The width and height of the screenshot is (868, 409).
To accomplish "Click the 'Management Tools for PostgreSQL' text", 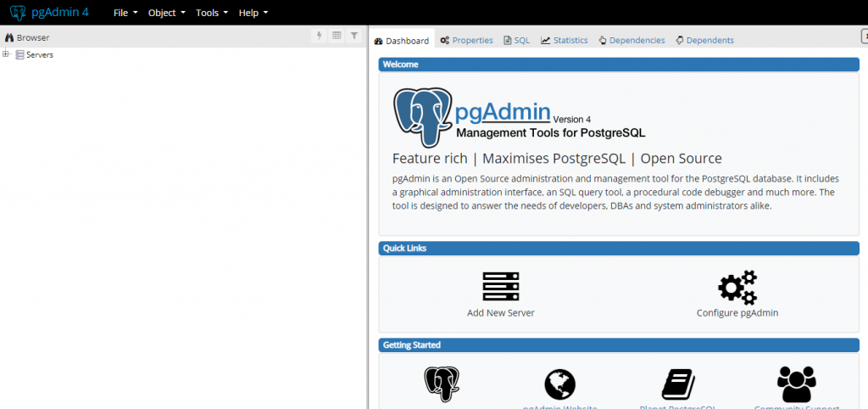I will pyautogui.click(x=551, y=133).
